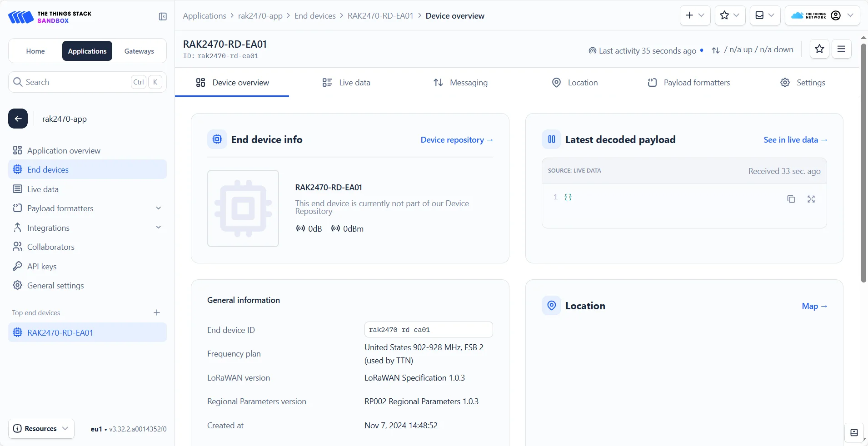Image resolution: width=868 pixels, height=446 pixels.
Task: Open the device hamburger menu
Action: point(841,49)
